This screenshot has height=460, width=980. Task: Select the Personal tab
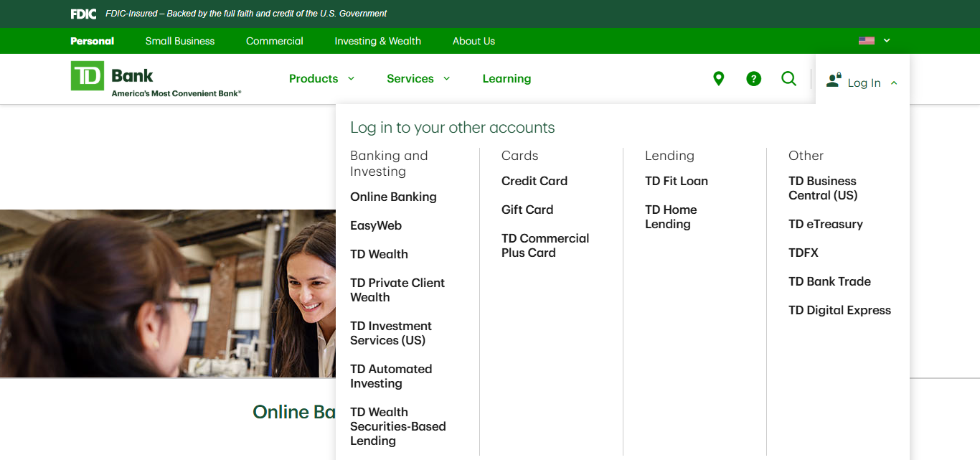93,41
